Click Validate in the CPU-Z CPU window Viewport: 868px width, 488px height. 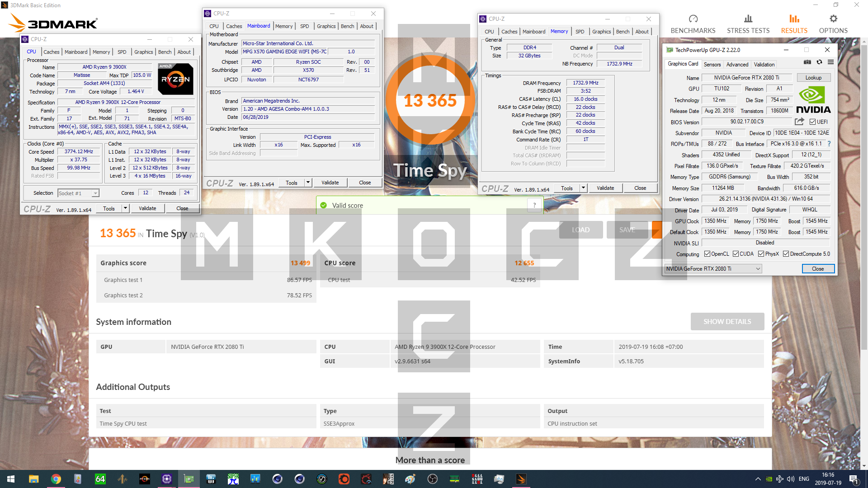147,208
